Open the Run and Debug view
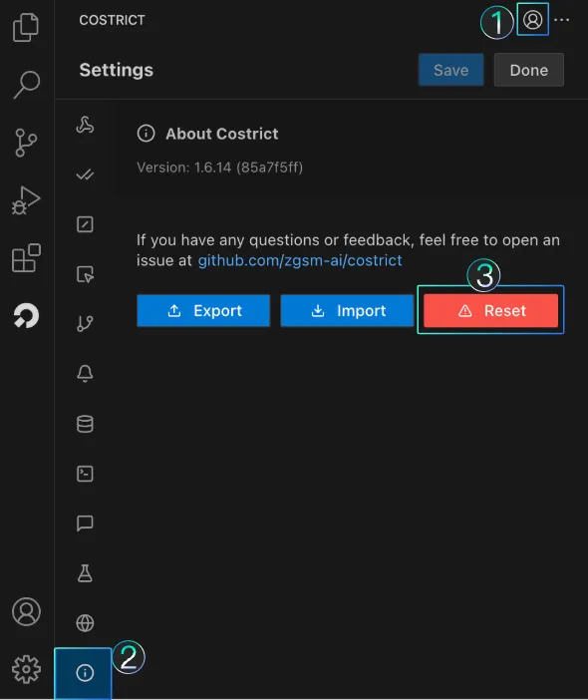Screen dimensions: 588x700 click(x=26, y=200)
